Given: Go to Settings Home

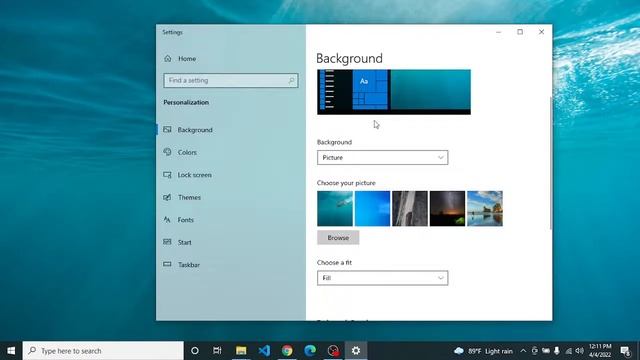Looking at the screenshot, I should tap(180, 59).
